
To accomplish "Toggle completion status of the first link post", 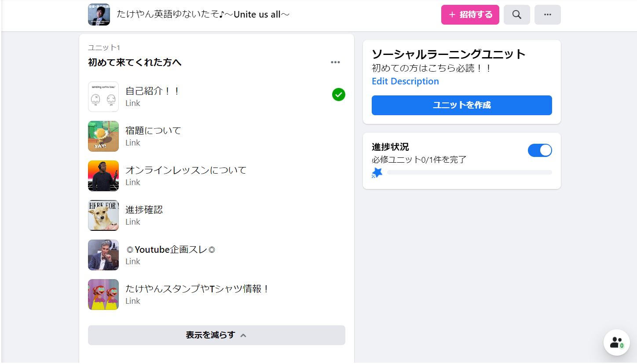I will (x=338, y=95).
